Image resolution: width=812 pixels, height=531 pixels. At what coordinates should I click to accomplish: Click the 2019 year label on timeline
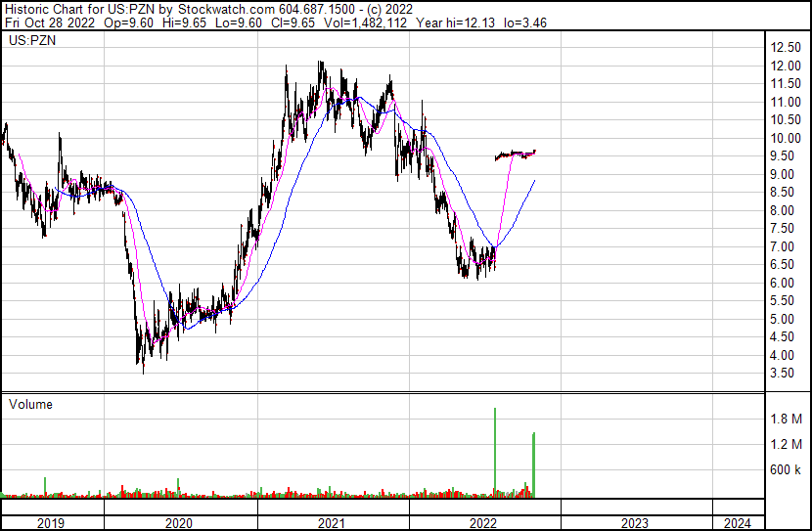coord(51,523)
